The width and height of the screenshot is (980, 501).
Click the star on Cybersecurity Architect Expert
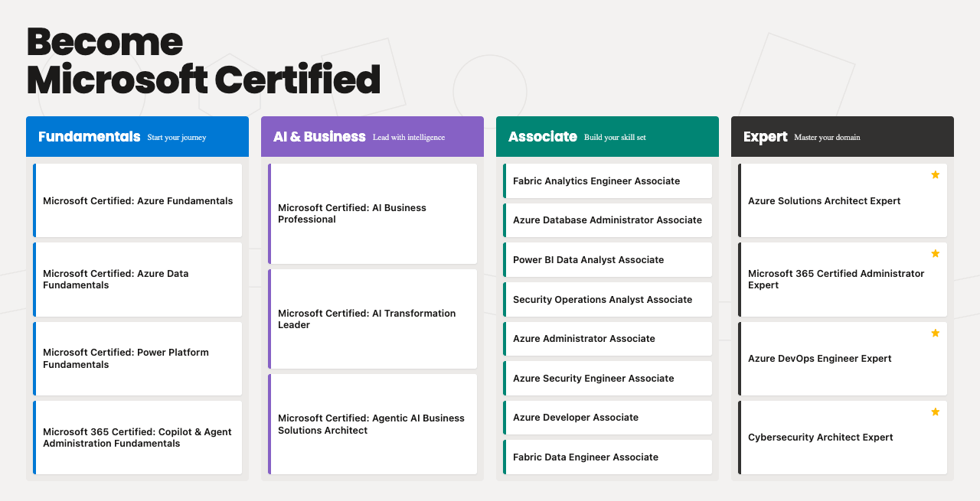pos(935,412)
